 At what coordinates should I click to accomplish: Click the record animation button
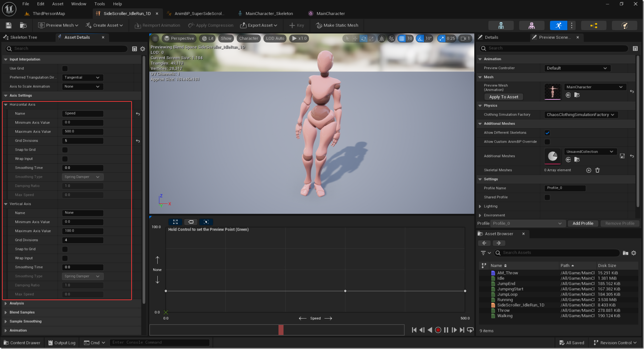pos(438,330)
